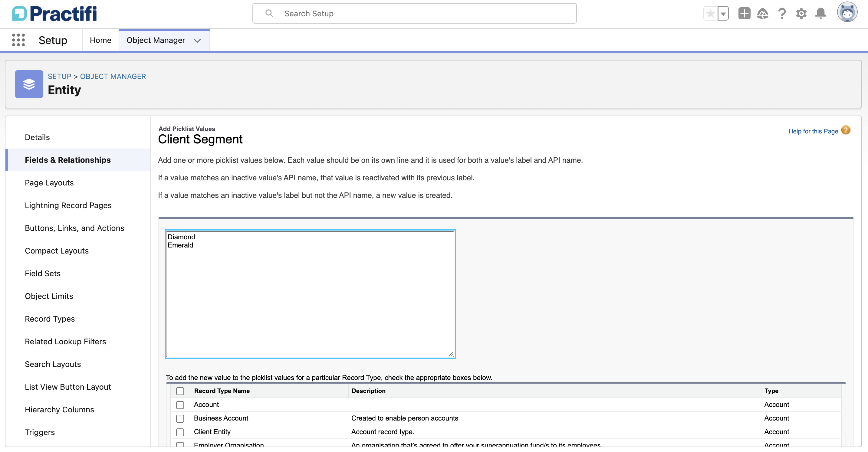868x452 pixels.
Task: Open List View Button Layout
Action: click(68, 387)
